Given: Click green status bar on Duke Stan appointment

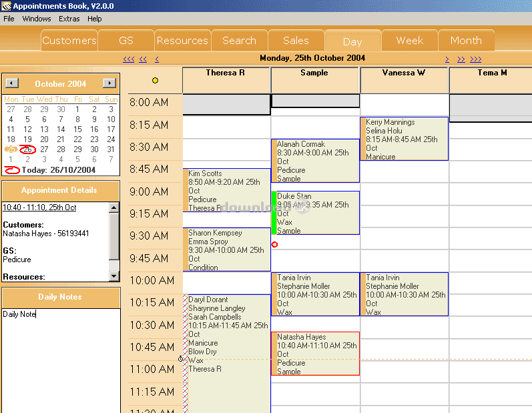Looking at the screenshot, I should [x=274, y=213].
